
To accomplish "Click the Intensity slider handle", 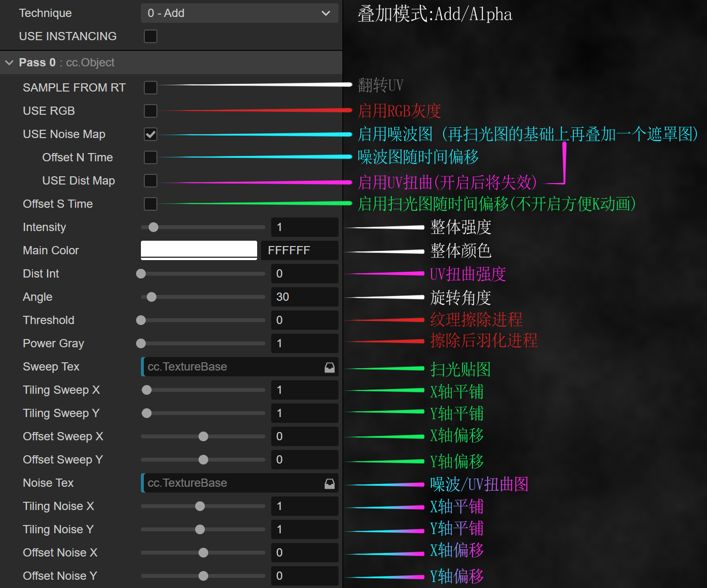I will click(x=154, y=227).
